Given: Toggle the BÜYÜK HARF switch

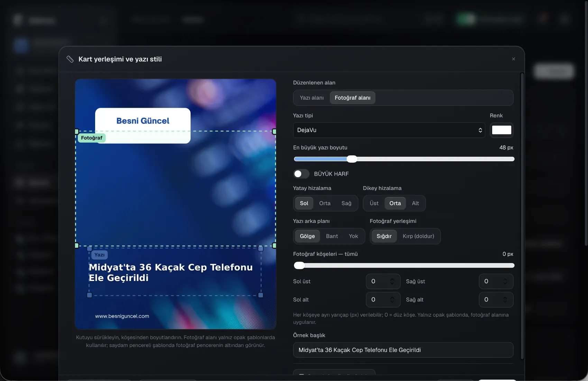Looking at the screenshot, I should [x=301, y=174].
